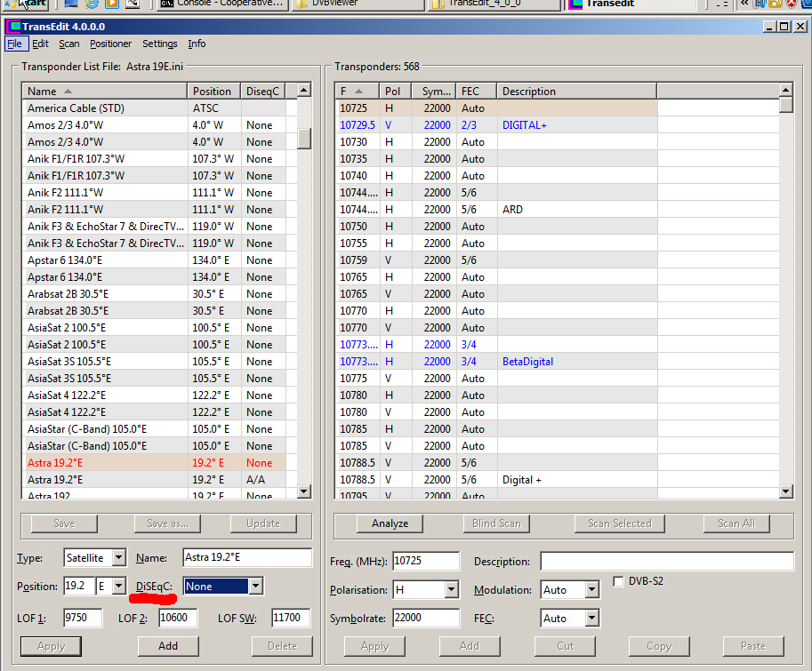Open the Modulation dropdown
The image size is (812, 671).
point(591,590)
